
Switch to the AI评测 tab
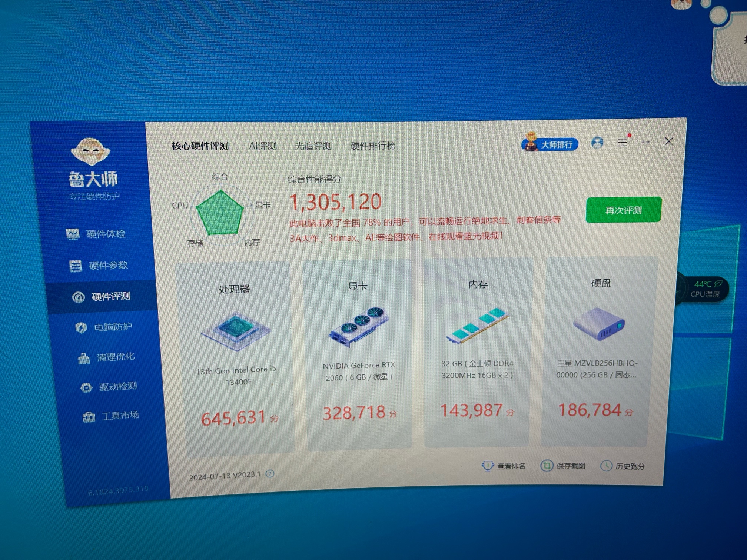(x=263, y=146)
